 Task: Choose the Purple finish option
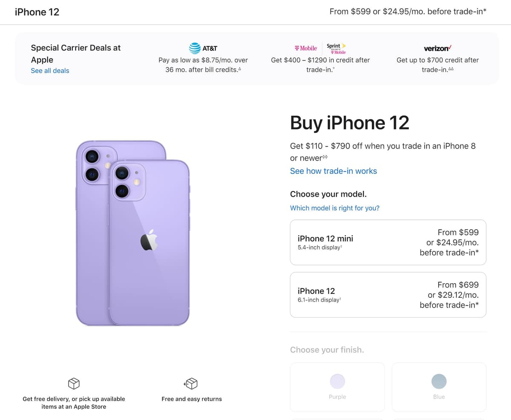[337, 387]
